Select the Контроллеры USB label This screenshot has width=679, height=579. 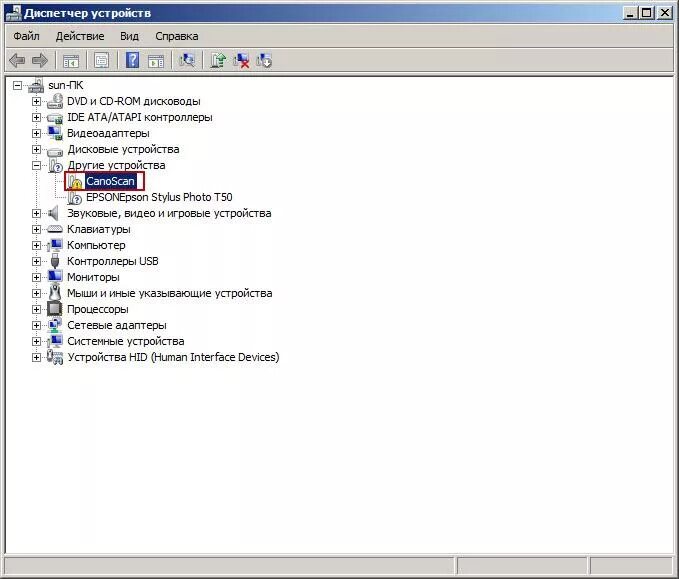[113, 262]
